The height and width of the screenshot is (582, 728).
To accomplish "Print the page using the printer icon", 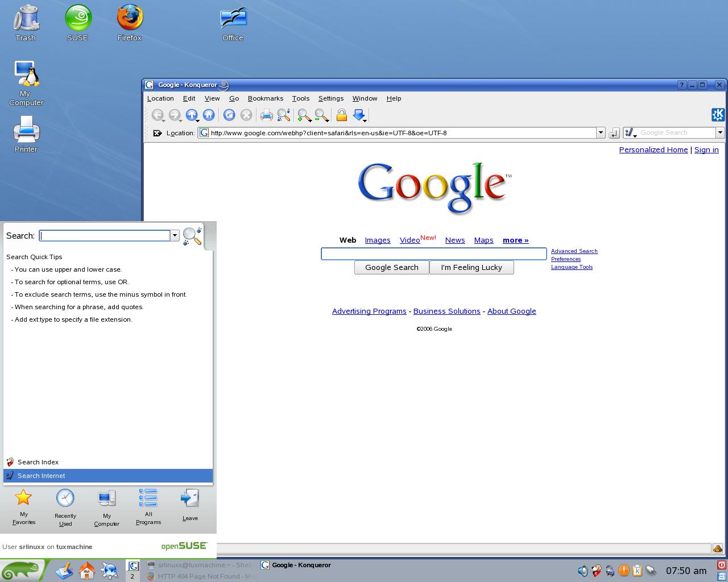I will (266, 115).
